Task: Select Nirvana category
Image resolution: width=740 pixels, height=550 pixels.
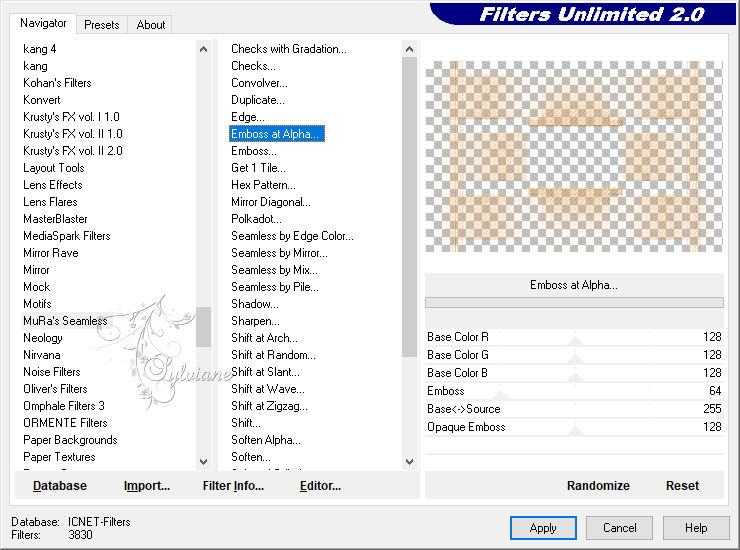Action: click(x=42, y=355)
